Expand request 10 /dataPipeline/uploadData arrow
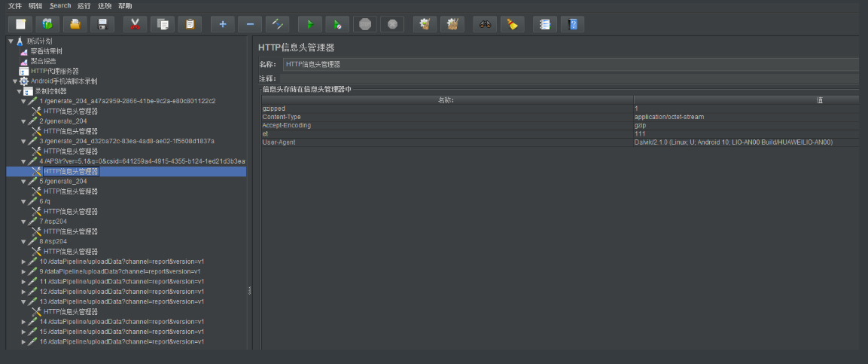The image size is (868, 364). click(23, 262)
